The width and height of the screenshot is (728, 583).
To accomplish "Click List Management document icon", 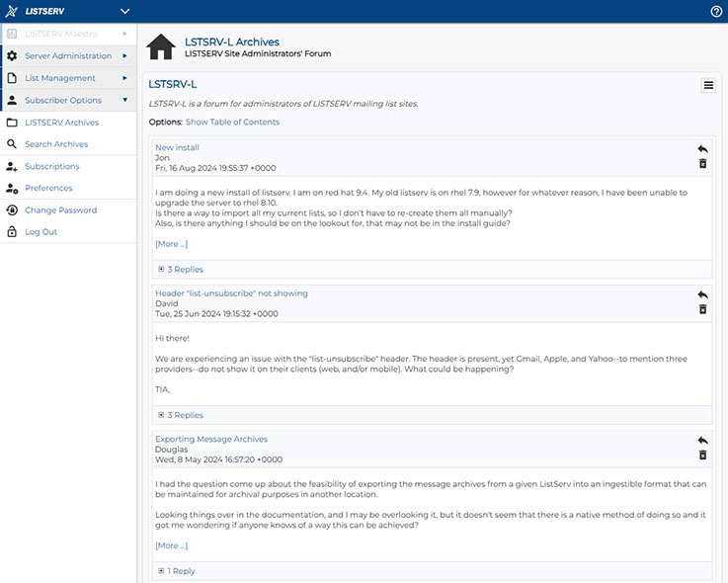I will click(12, 78).
